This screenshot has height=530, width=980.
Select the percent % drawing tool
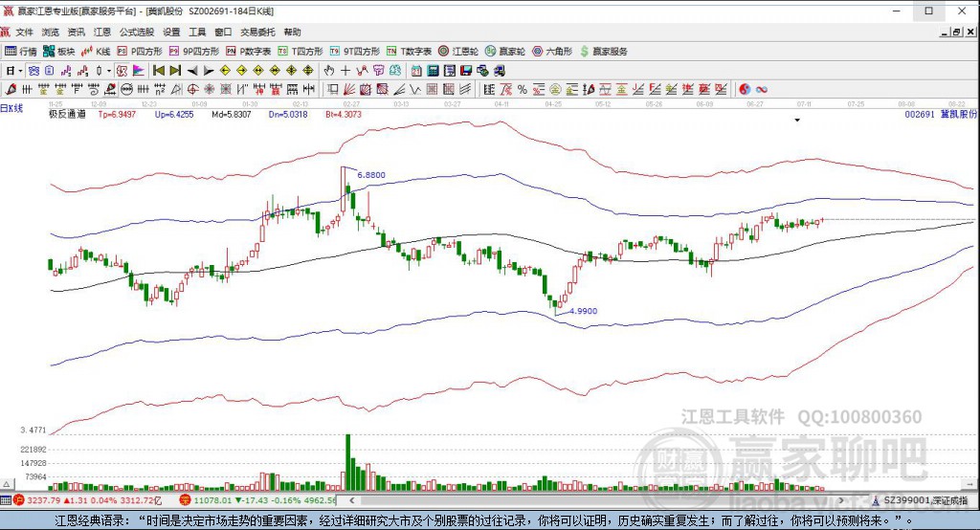click(x=522, y=89)
